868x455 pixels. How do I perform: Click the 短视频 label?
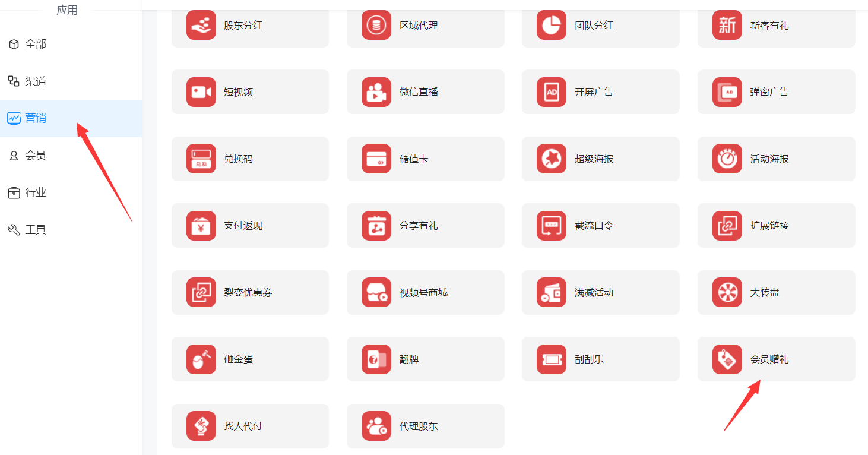click(x=239, y=92)
